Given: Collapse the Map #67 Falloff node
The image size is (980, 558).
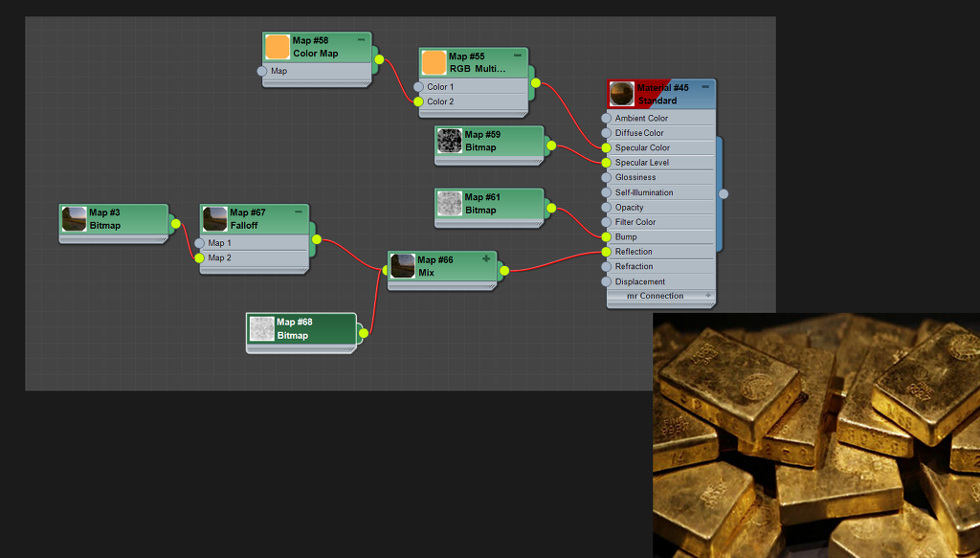Looking at the screenshot, I should pyautogui.click(x=299, y=212).
